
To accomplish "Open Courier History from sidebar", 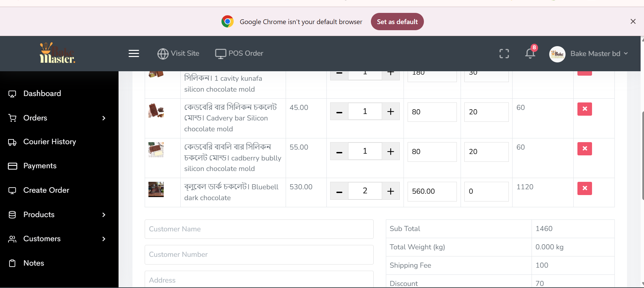I will [x=50, y=142].
